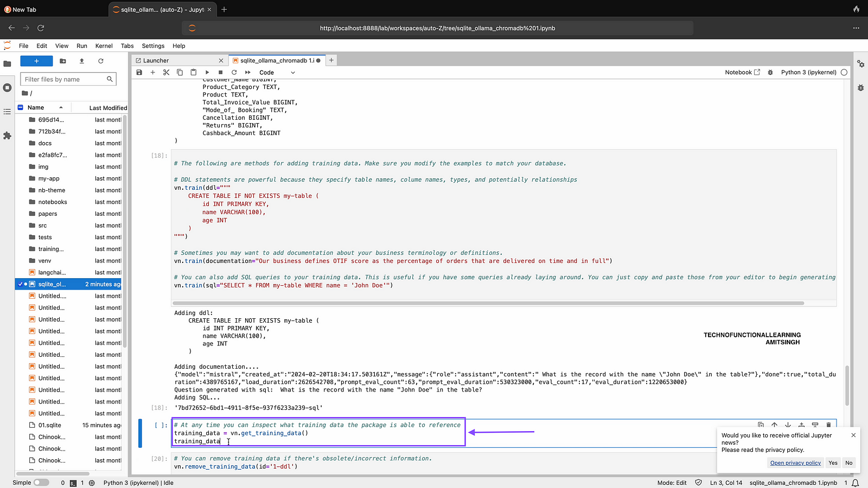Viewport: 868px width, 488px height.
Task: Save the notebook with the toolbar save icon
Action: (x=139, y=72)
